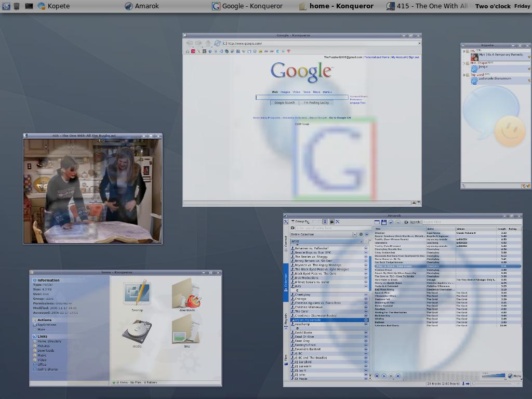
Task: Click the Music link in Konqueror sidebar
Action: click(42, 355)
